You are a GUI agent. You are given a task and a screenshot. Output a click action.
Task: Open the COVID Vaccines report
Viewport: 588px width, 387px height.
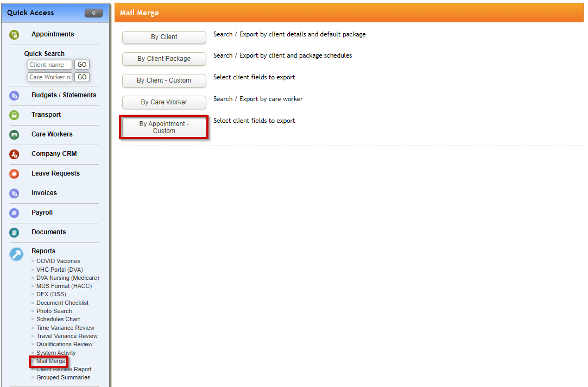58,261
